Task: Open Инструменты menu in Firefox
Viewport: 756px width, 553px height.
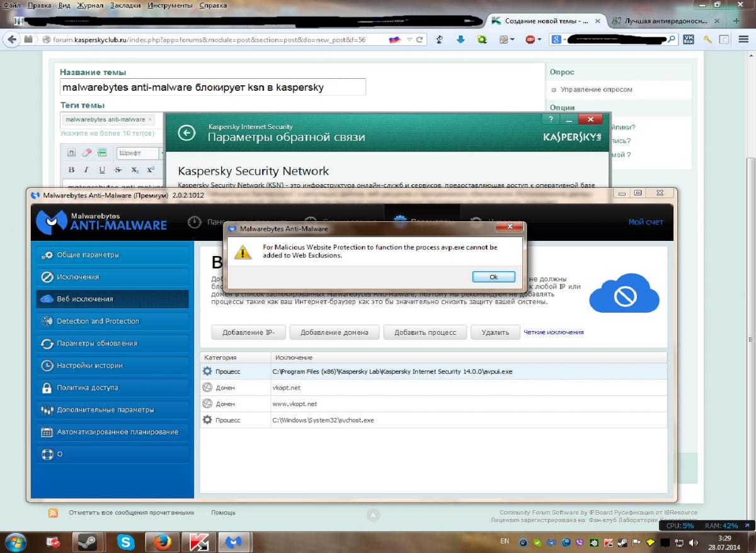Action: tap(171, 4)
